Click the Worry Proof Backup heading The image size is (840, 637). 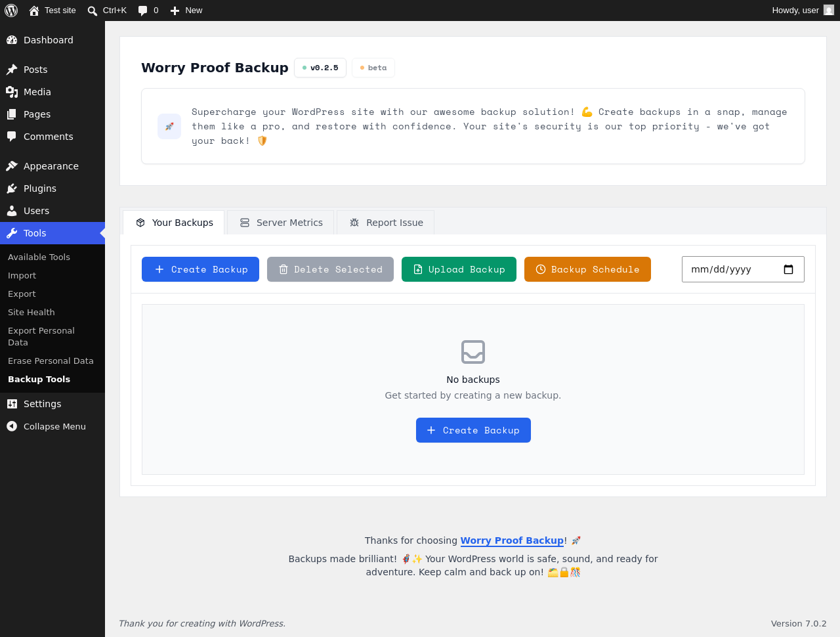[x=215, y=68]
